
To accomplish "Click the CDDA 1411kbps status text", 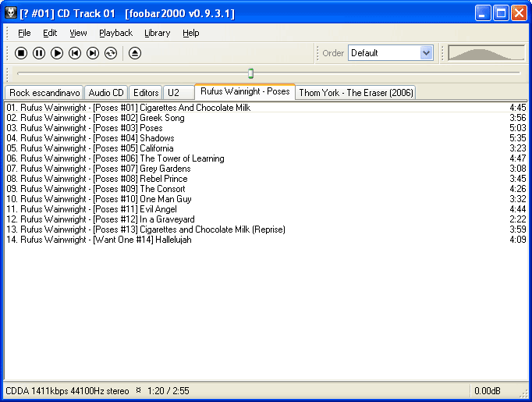I will 67,391.
